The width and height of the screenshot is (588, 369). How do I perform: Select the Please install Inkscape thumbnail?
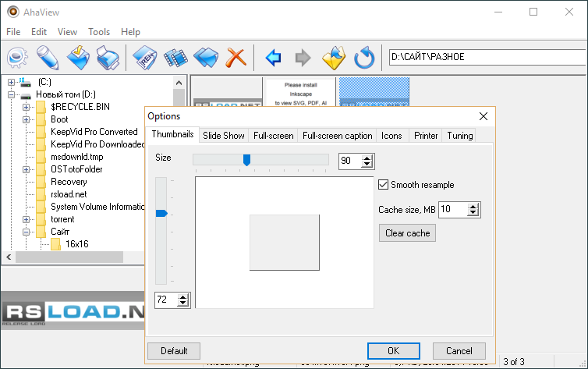tap(300, 93)
